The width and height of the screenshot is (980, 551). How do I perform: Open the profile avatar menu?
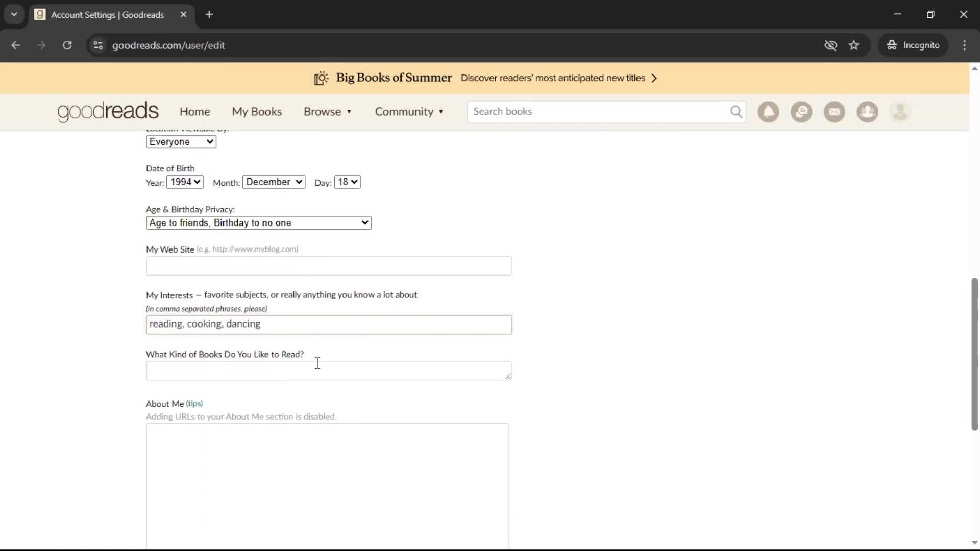(900, 112)
